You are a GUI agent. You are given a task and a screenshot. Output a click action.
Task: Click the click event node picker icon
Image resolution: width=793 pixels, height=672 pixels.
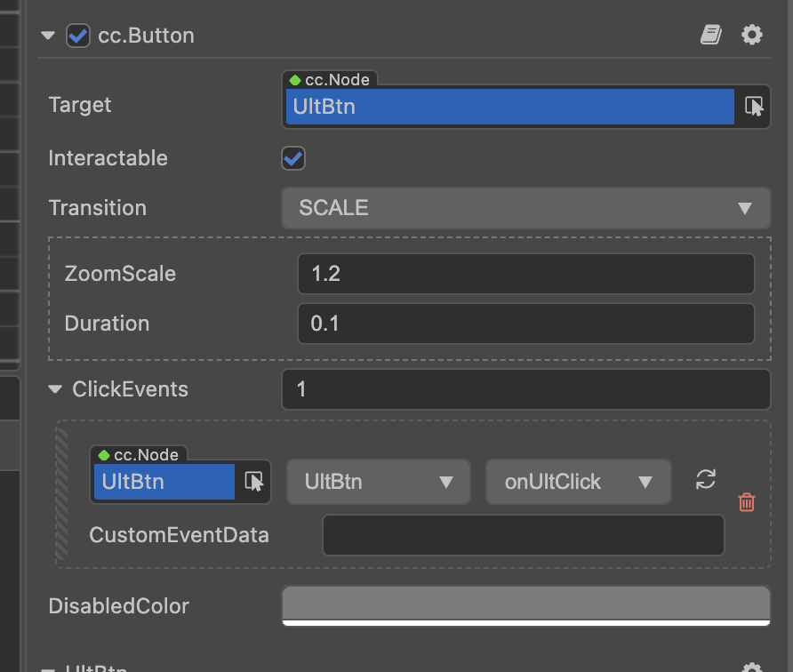(x=254, y=482)
